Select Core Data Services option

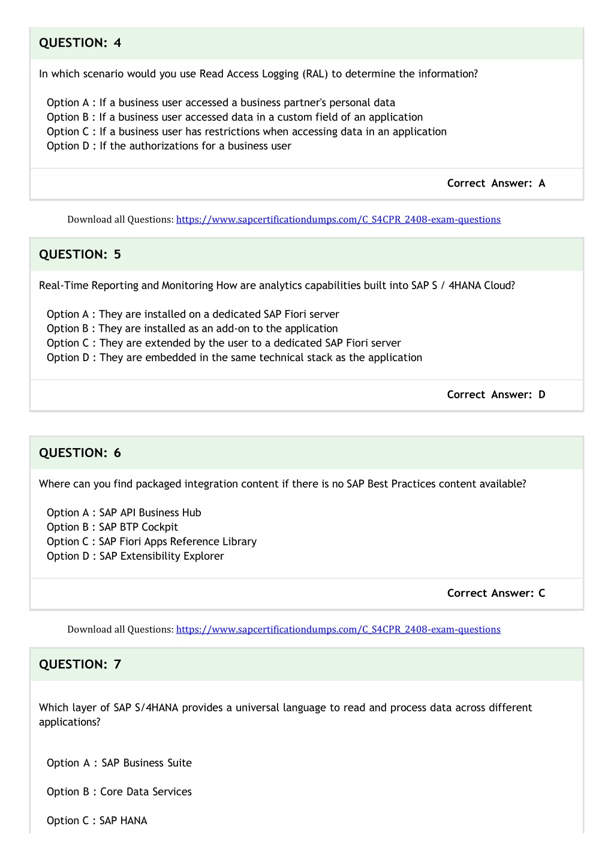[119, 792]
